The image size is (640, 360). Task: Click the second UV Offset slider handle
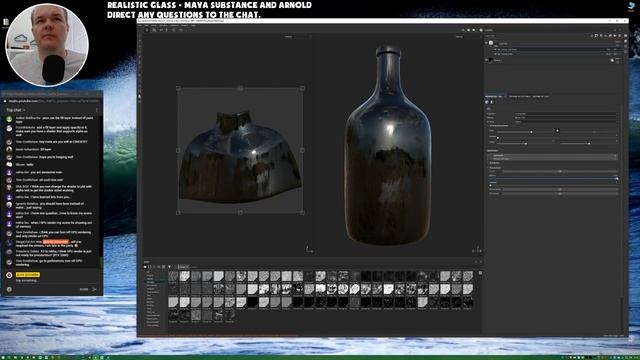[x=589, y=143]
